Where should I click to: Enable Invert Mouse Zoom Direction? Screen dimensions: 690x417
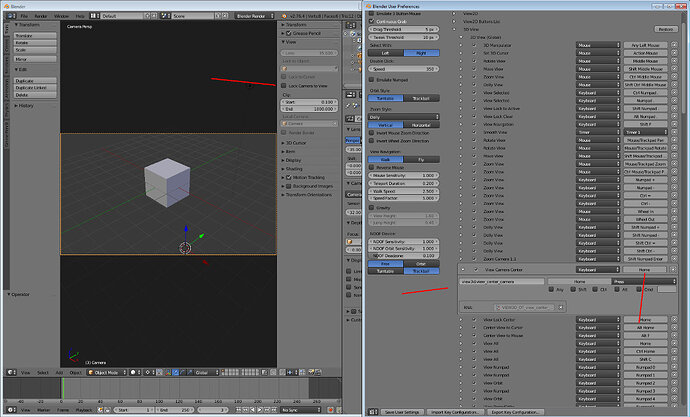(x=371, y=132)
